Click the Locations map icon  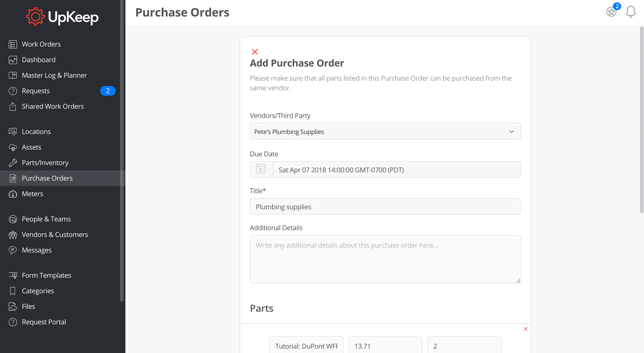pyautogui.click(x=13, y=132)
